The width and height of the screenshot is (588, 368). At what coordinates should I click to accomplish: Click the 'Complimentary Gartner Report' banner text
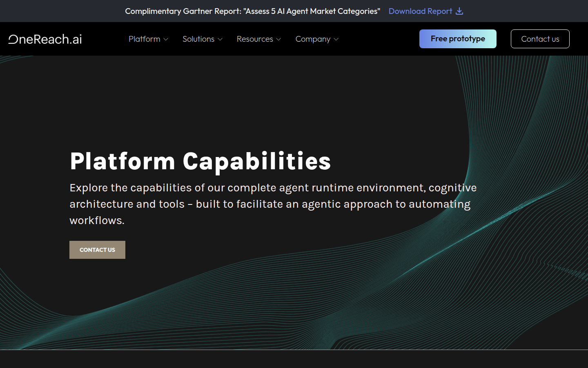pos(183,11)
